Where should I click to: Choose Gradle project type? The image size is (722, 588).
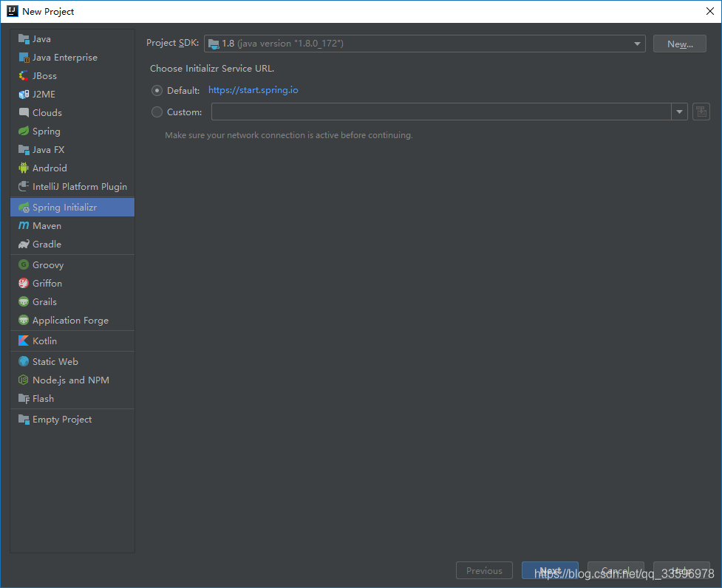72,245
